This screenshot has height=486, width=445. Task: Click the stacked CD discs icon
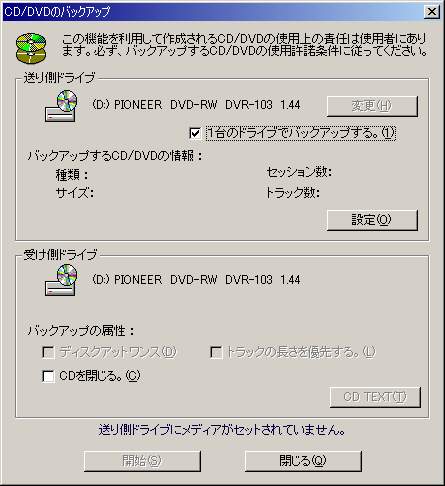pos(31,48)
